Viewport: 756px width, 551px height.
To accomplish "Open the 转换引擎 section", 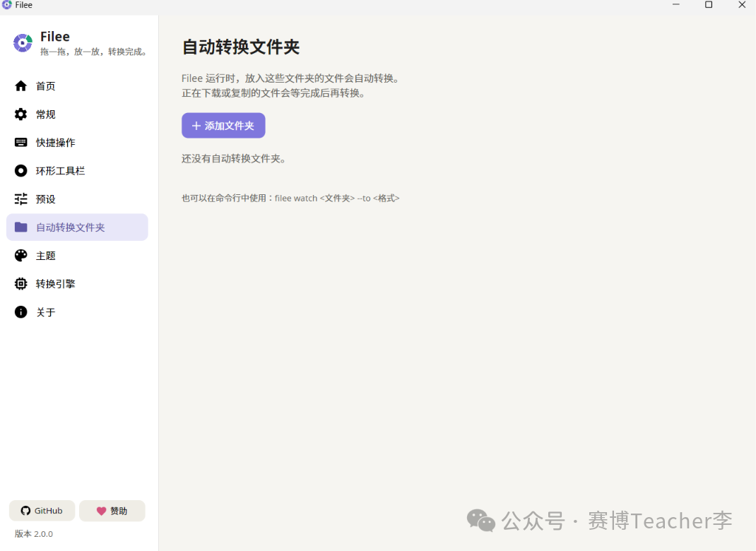I will (x=77, y=283).
